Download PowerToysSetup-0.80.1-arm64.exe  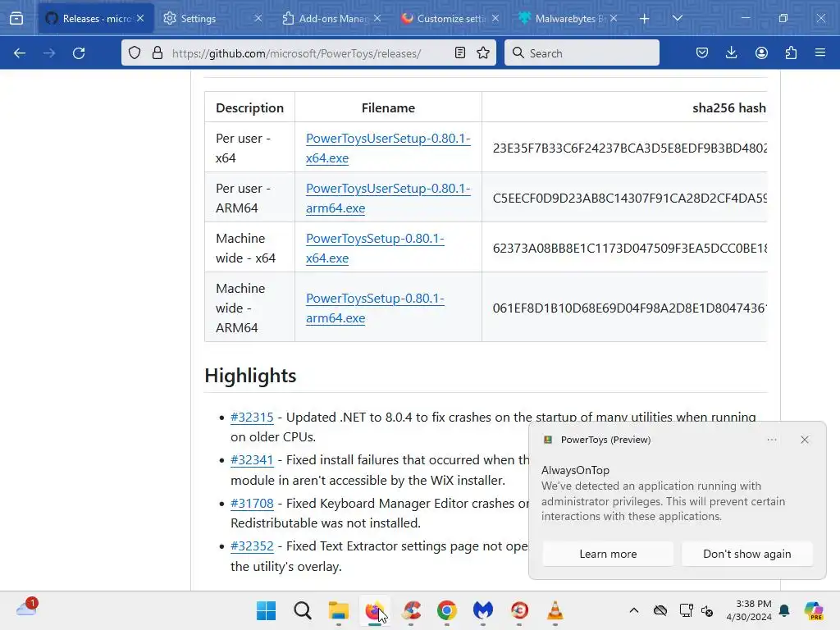375,308
